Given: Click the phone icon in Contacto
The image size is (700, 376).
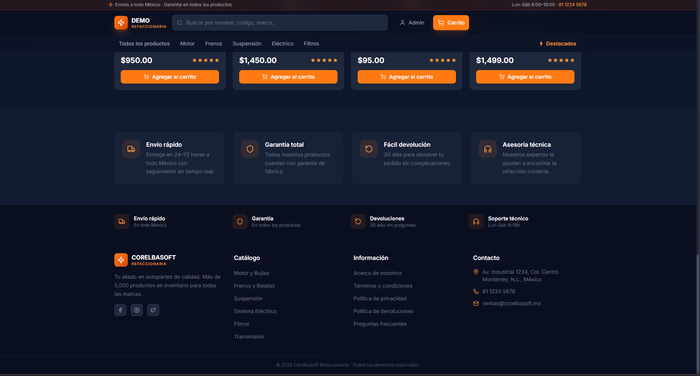Looking at the screenshot, I should point(476,292).
